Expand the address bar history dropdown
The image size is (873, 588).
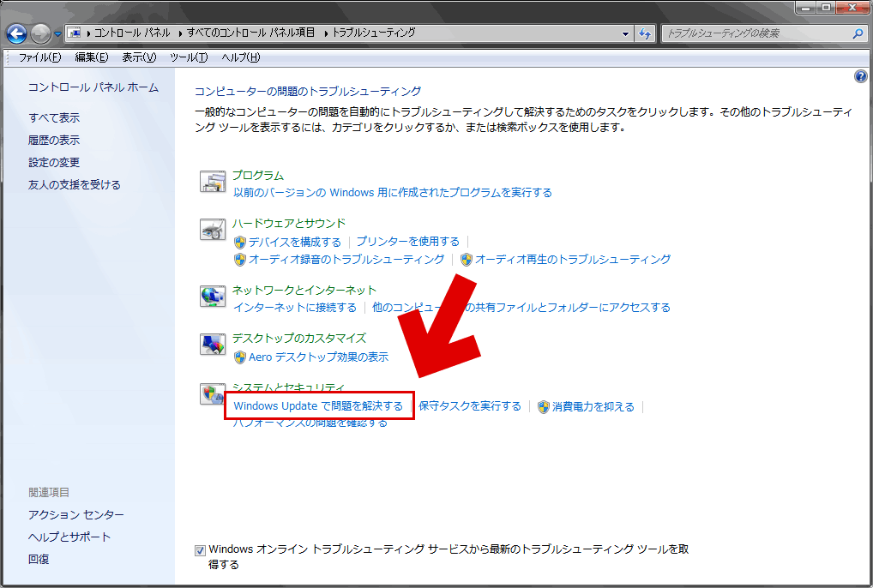[x=625, y=33]
